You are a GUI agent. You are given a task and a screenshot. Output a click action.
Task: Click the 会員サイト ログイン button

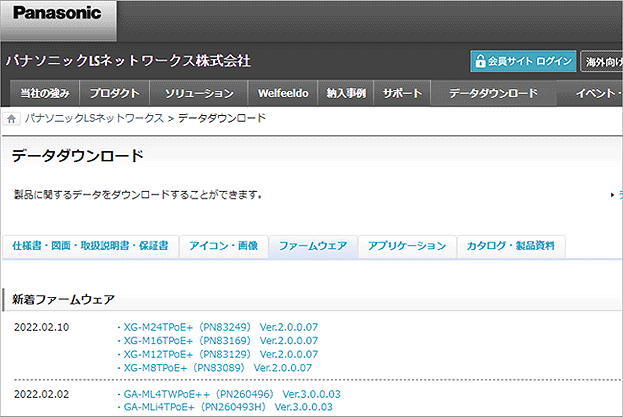coord(523,61)
